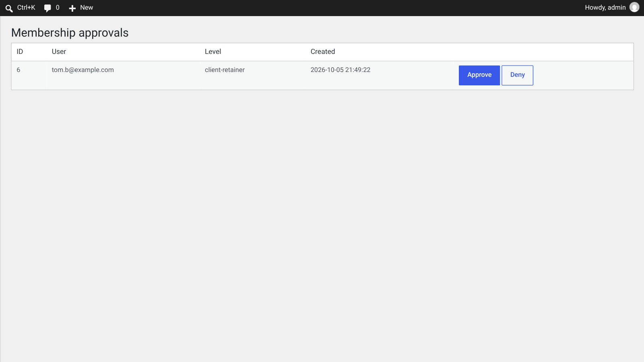
Task: Open the New content menu
Action: pyautogui.click(x=81, y=8)
